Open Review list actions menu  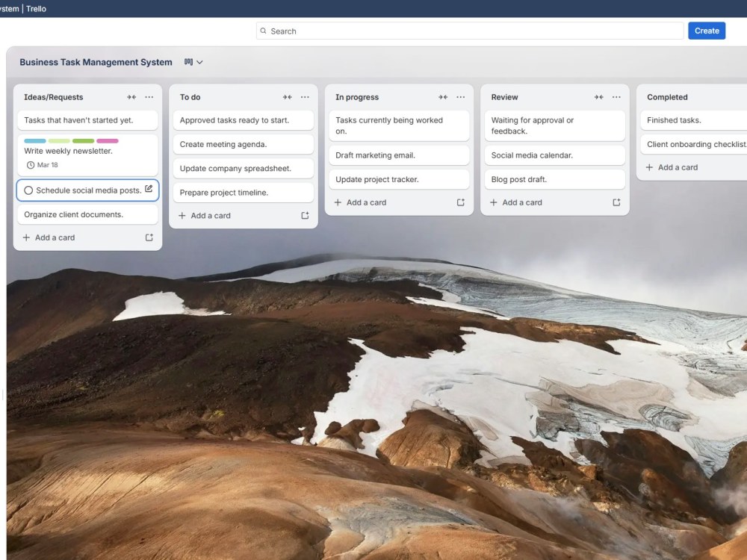click(616, 97)
